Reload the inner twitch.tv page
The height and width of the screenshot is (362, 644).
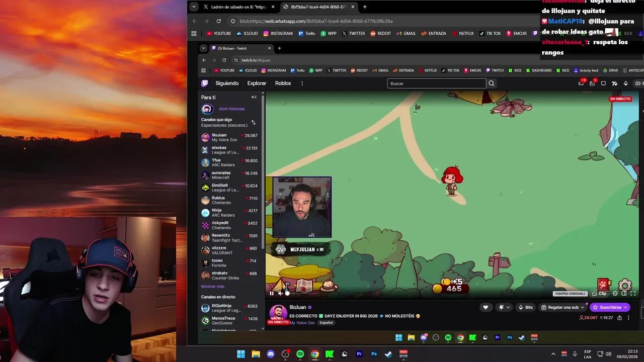tap(224, 60)
